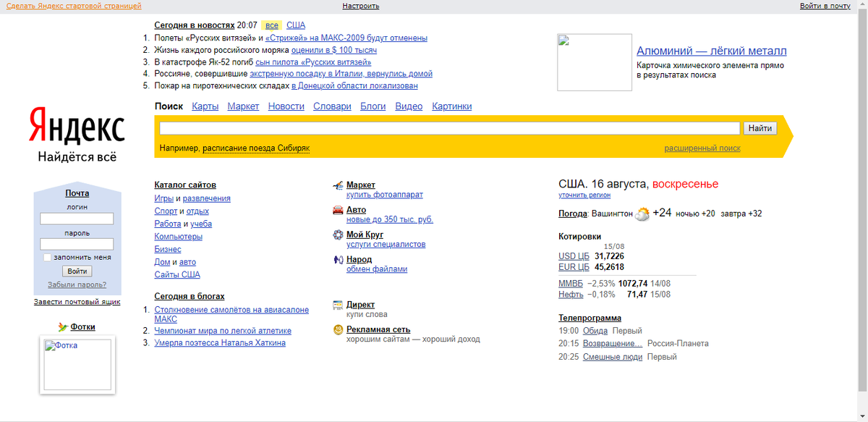Select the Поиск tab
The image size is (868, 422).
[169, 106]
